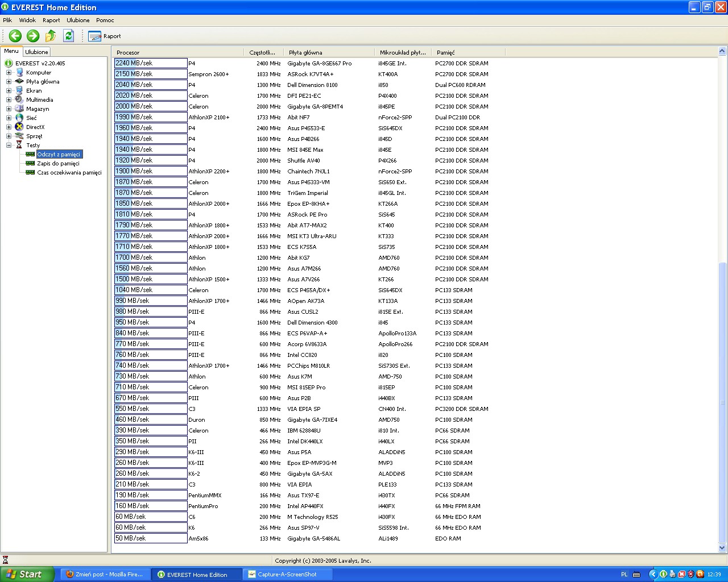Screen dimensions: 728x582
Task: Click the hourglass icon in the status bar
Action: coord(5,560)
